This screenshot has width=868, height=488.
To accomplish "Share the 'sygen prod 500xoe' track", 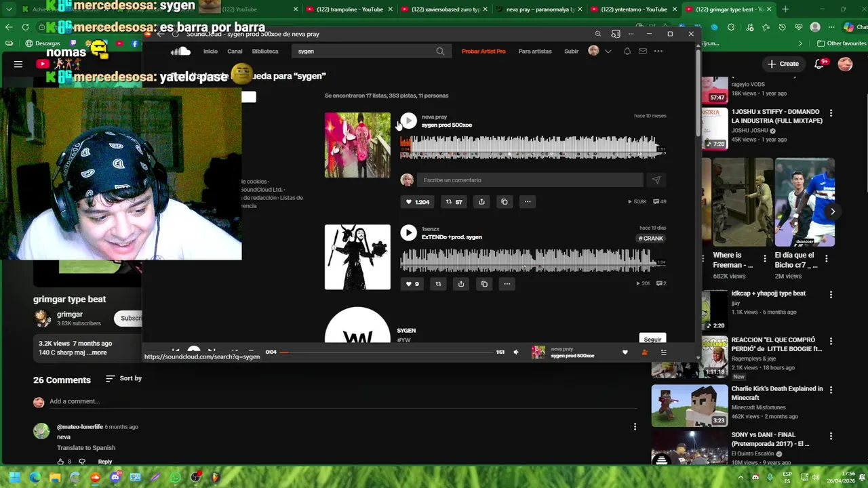I will [x=481, y=202].
